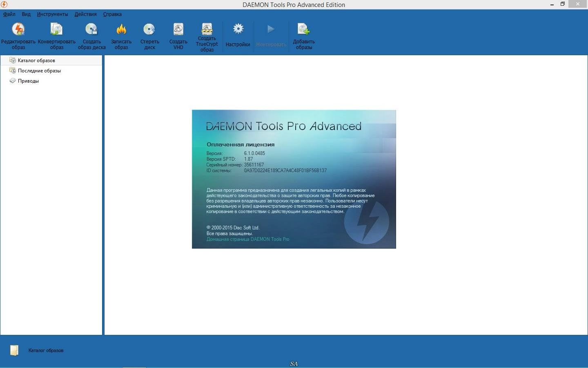The width and height of the screenshot is (588, 368).
Task: Open Домашняя страница DAEMON Tools Pro link
Action: (x=247, y=239)
